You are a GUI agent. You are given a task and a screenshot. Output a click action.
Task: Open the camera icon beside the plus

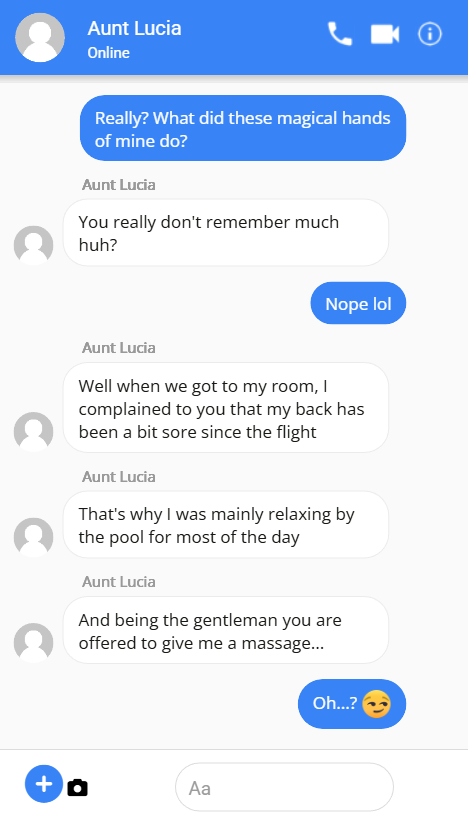(x=78, y=787)
